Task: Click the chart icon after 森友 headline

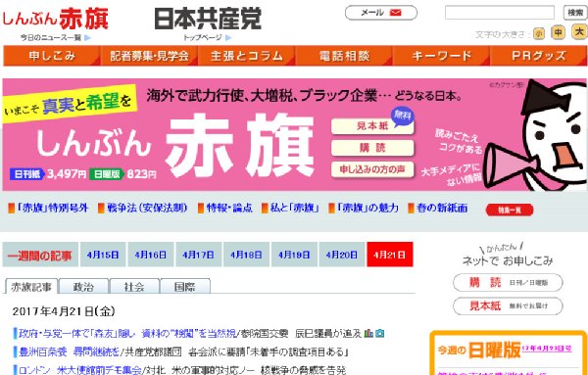Action: [368, 333]
